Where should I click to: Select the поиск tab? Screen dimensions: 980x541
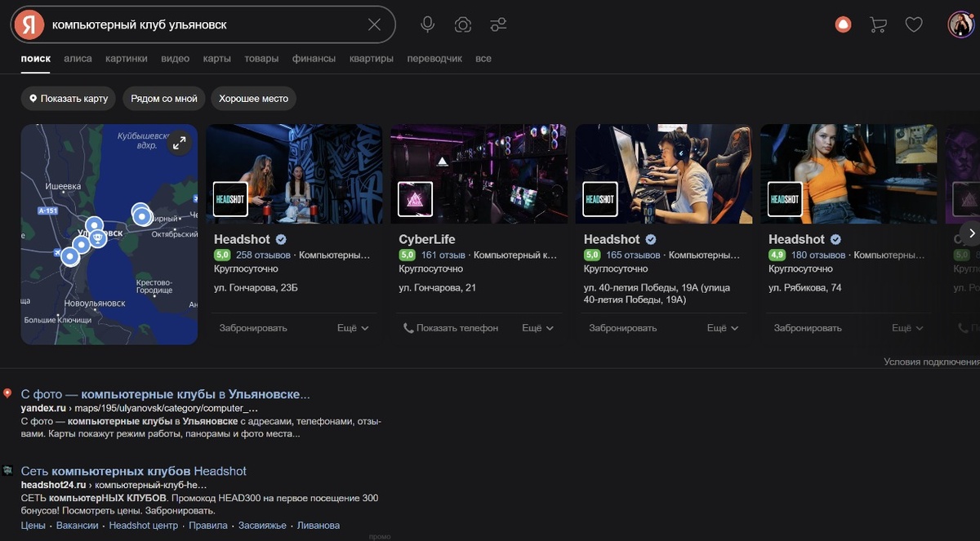(x=36, y=59)
